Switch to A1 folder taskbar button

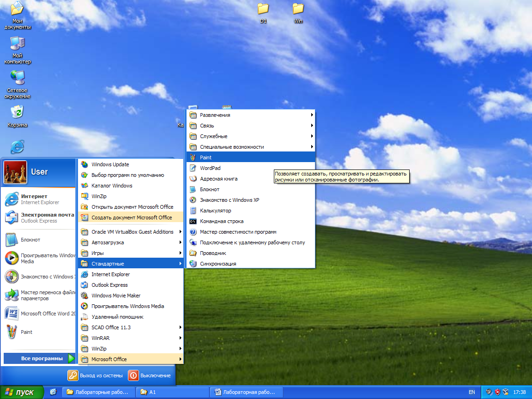coord(172,392)
